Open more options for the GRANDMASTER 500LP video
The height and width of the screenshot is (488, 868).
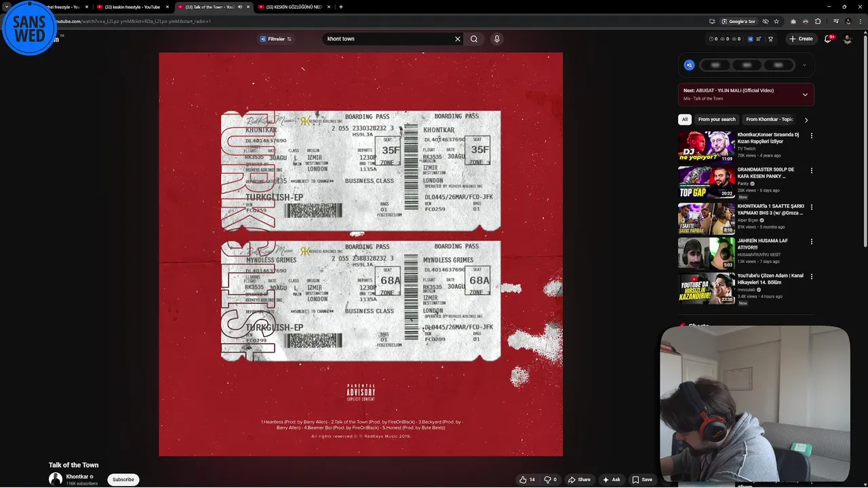pos(811,170)
